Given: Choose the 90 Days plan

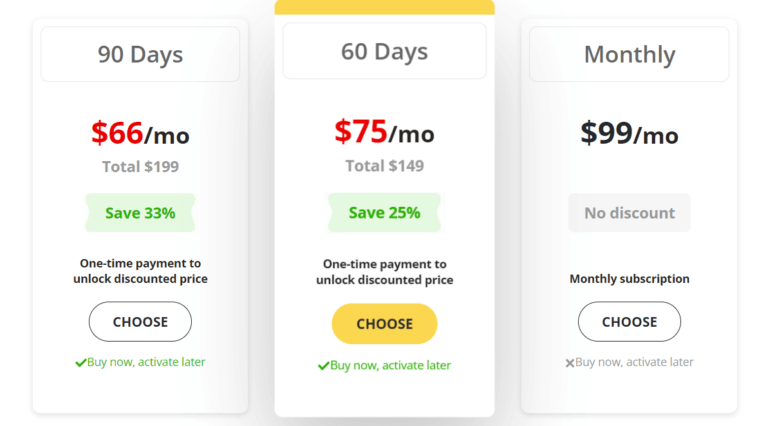Looking at the screenshot, I should 140,322.
